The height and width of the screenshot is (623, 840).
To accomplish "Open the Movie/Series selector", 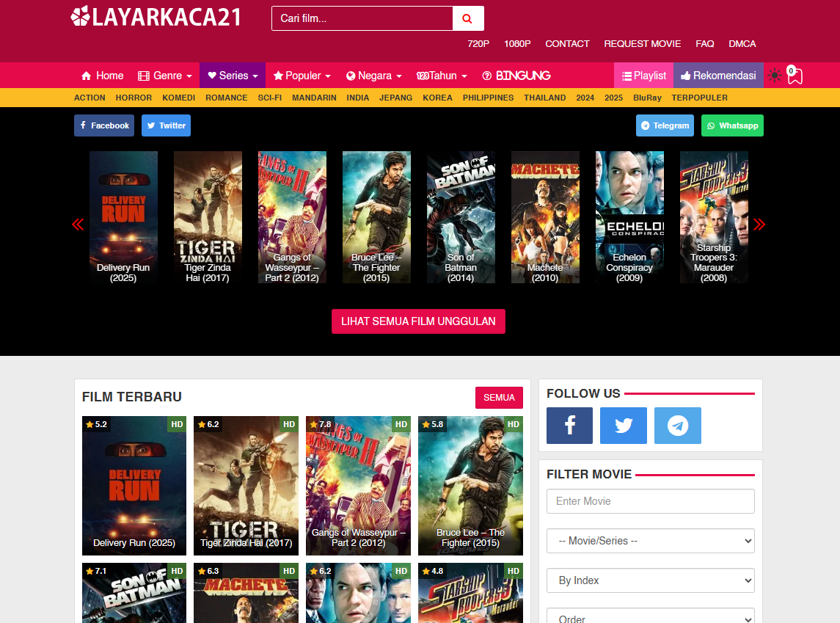I will pyautogui.click(x=651, y=541).
